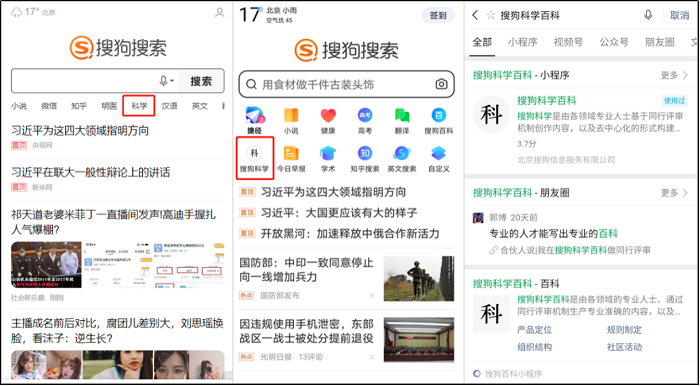700x386 pixels.
Task: Open the soldiers thumbnail of 国防部 news
Action: (419, 278)
